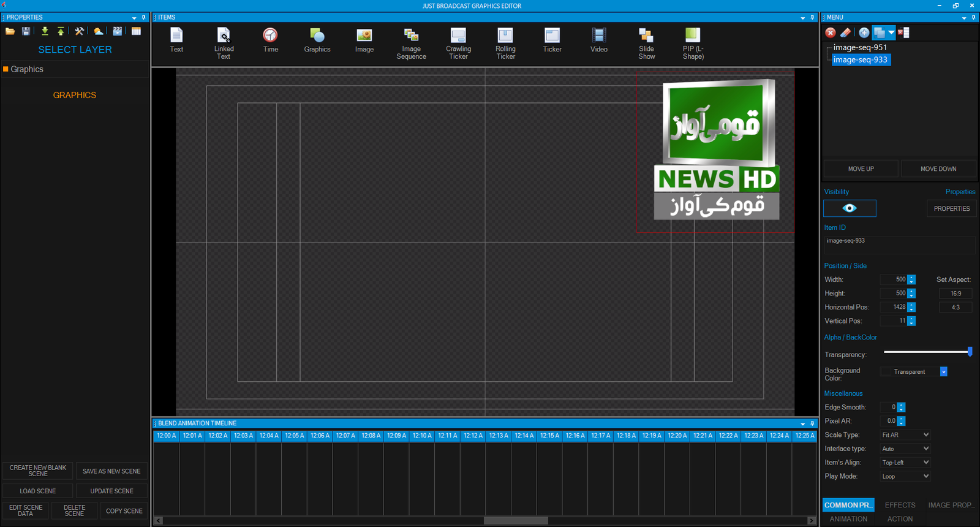Click the Transparency slider handle
The width and height of the screenshot is (980, 527).
tap(970, 352)
